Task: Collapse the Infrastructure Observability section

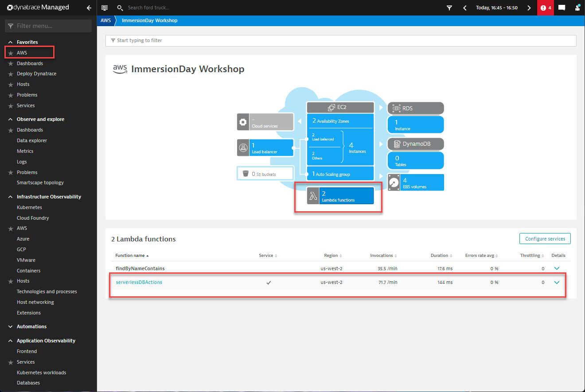Action: coord(11,197)
